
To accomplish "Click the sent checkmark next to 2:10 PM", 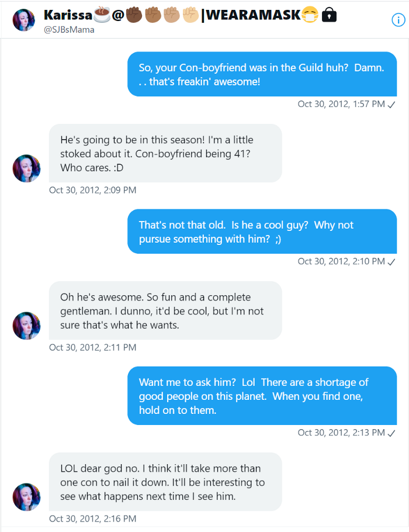I will pyautogui.click(x=392, y=261).
